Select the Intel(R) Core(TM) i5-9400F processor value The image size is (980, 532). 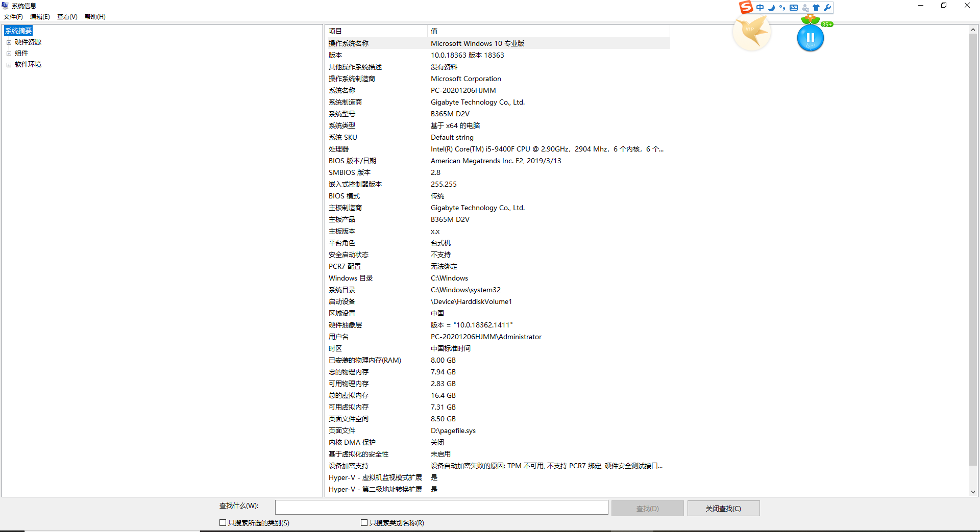click(x=547, y=149)
